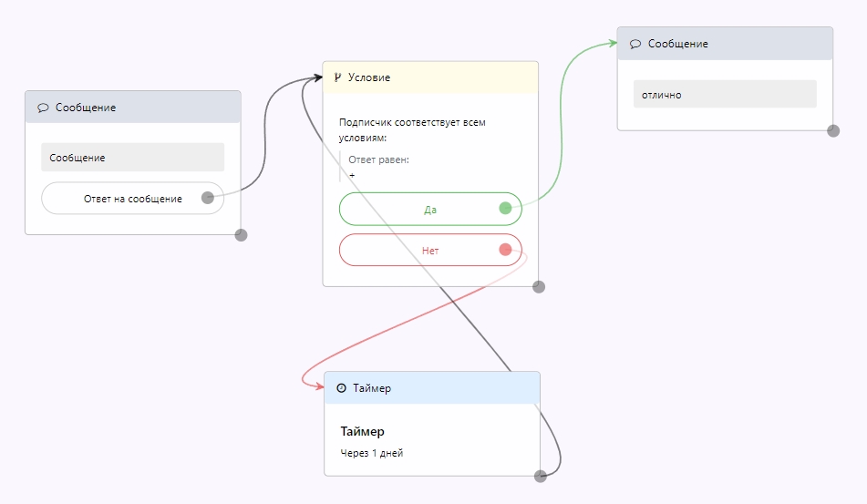Click the Ответ равен condition text
Image resolution: width=867 pixels, height=504 pixels.
[x=378, y=159]
